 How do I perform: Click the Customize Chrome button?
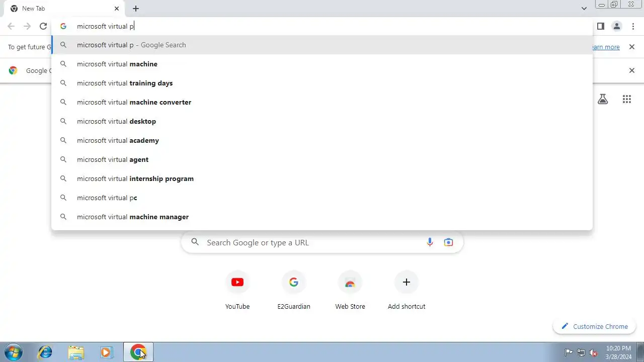point(595,326)
